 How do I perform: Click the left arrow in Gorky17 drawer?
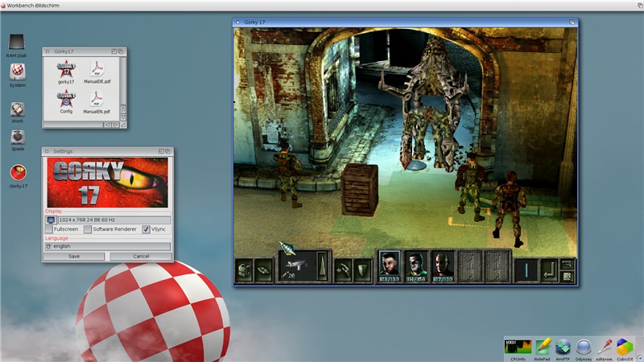click(x=107, y=125)
